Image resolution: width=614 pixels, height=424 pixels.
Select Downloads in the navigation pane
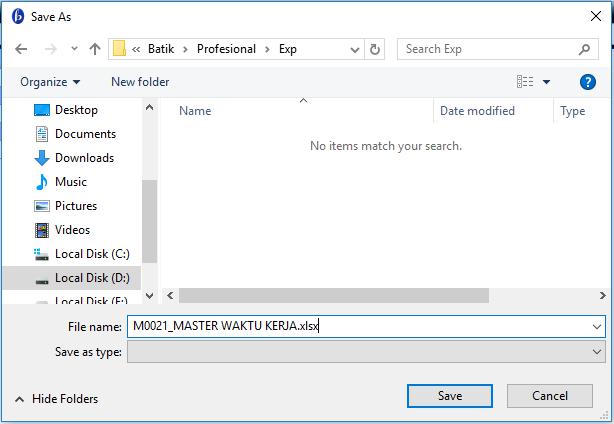[x=84, y=158]
